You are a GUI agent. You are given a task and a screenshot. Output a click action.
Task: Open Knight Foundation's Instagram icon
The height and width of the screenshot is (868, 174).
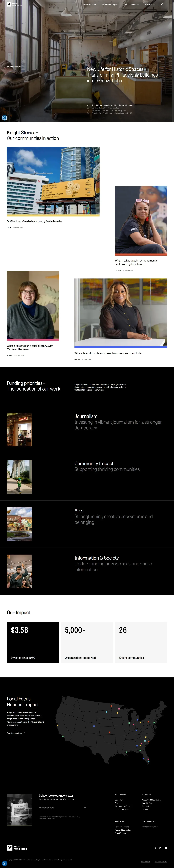pyautogui.click(x=160, y=848)
